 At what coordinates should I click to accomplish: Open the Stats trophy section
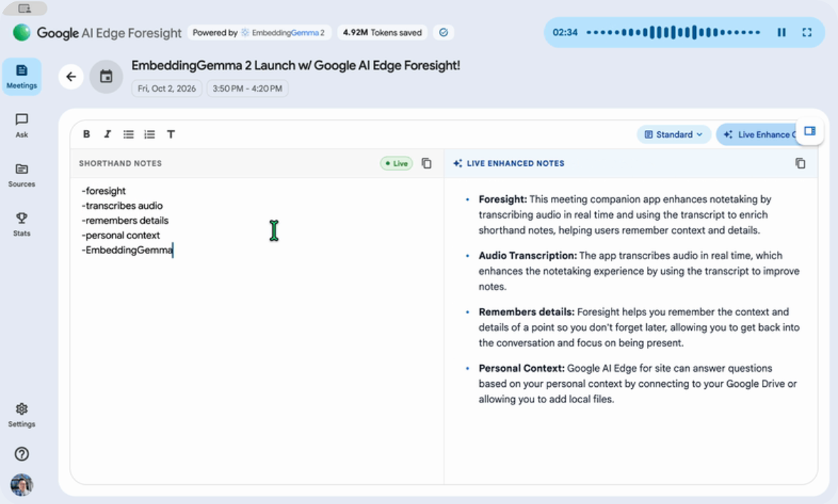pos(21,224)
